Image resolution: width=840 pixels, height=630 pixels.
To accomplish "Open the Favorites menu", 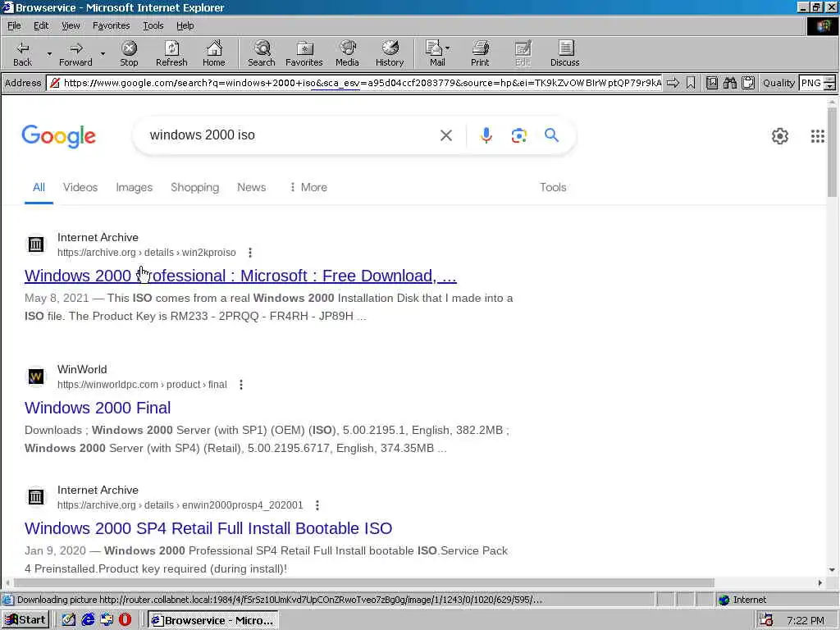I will [x=111, y=25].
